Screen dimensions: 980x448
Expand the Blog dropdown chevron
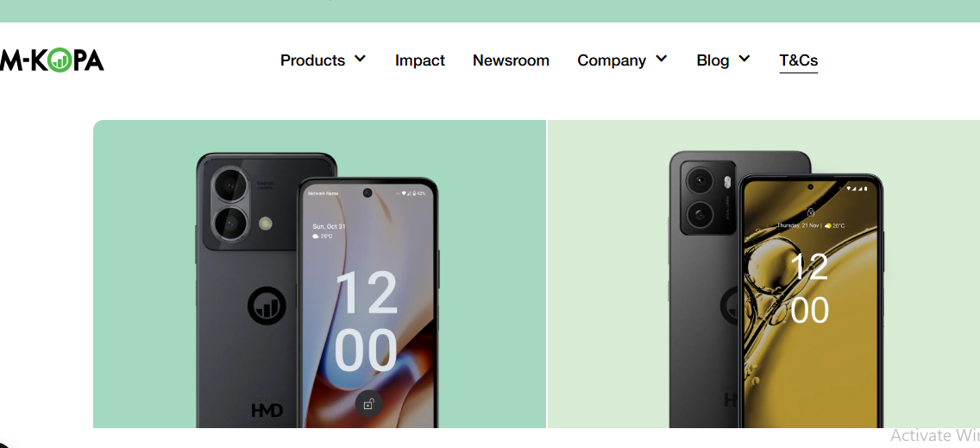click(744, 59)
